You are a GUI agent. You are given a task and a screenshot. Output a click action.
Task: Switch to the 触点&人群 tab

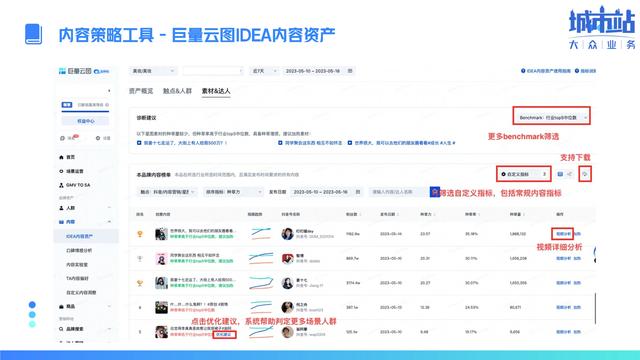click(x=177, y=91)
